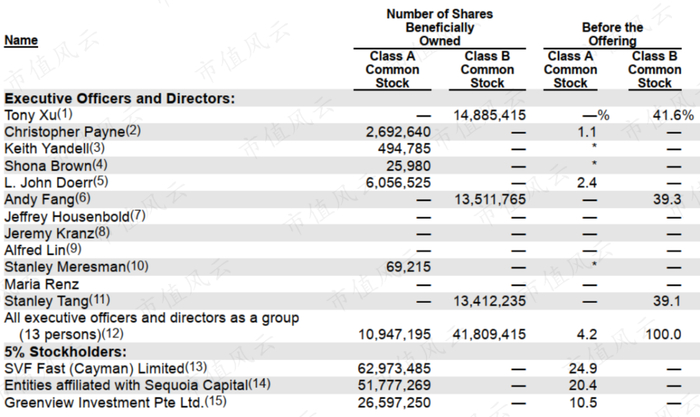This screenshot has width=700, height=417.
Task: Click L. John Doerr's 2.4 percentage
Action: tap(587, 182)
